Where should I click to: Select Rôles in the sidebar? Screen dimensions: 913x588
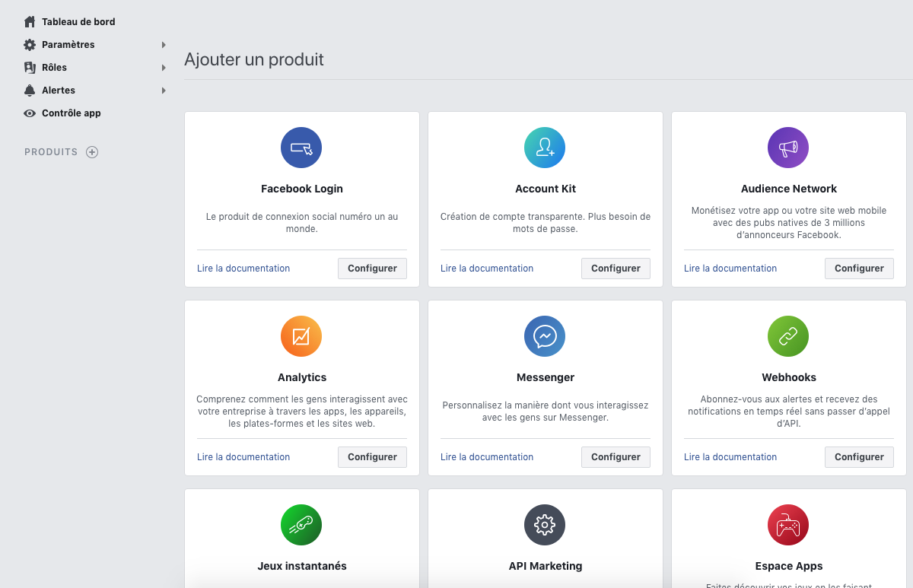point(54,68)
